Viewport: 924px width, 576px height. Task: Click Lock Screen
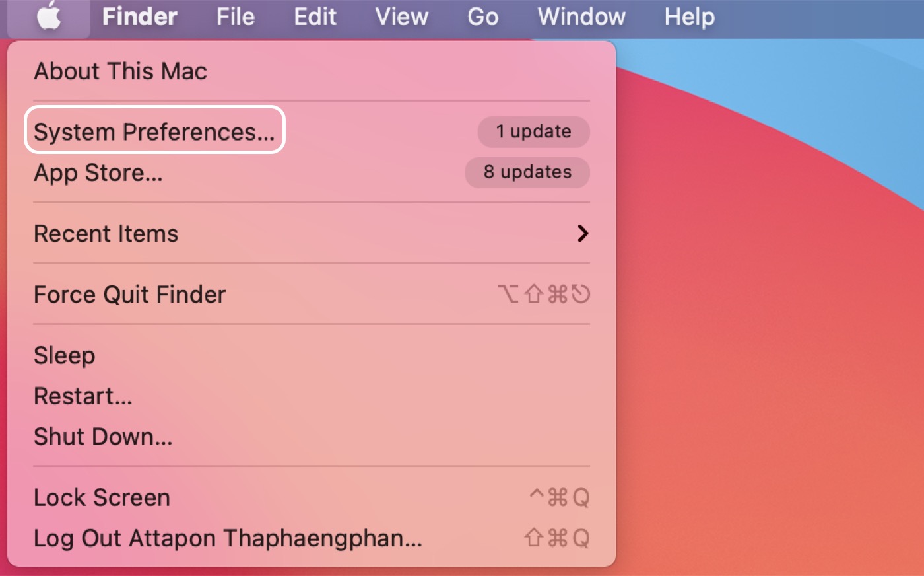pyautogui.click(x=102, y=497)
